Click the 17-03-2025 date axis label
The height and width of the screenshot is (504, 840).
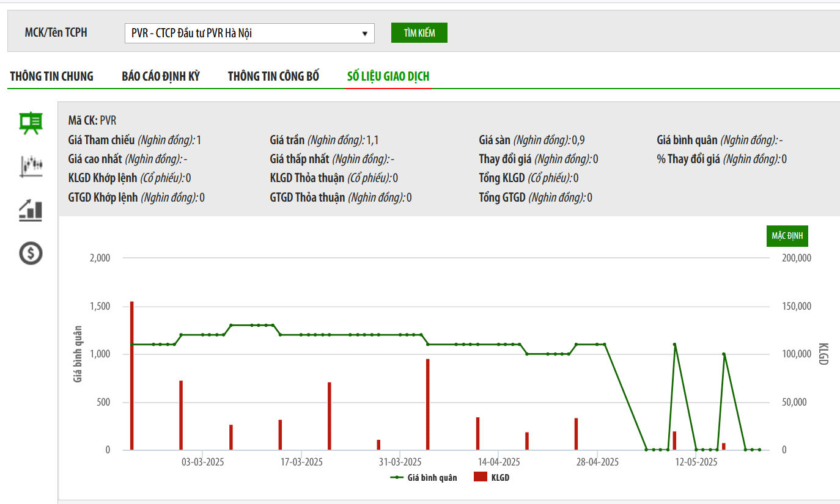(x=302, y=462)
